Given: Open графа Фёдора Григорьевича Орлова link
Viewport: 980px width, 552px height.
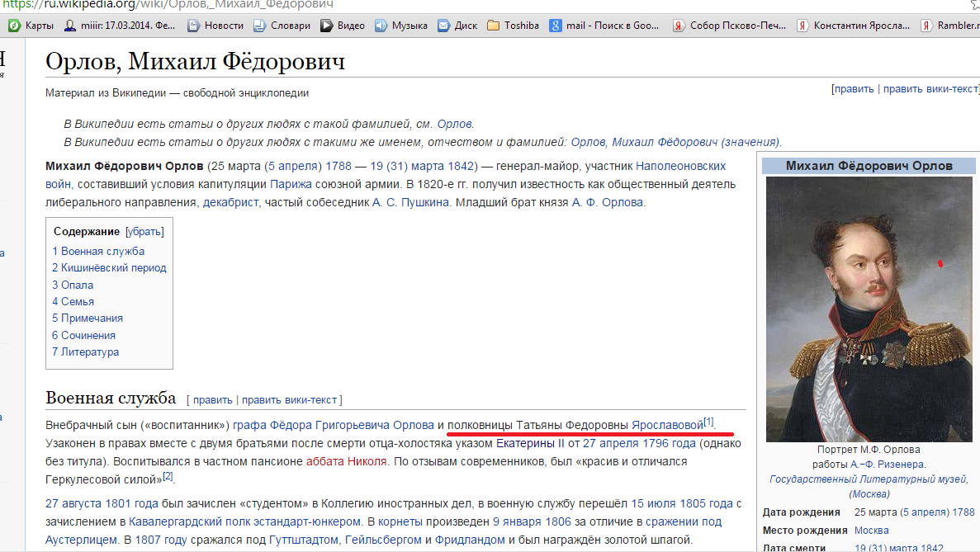Looking at the screenshot, I should coord(333,425).
